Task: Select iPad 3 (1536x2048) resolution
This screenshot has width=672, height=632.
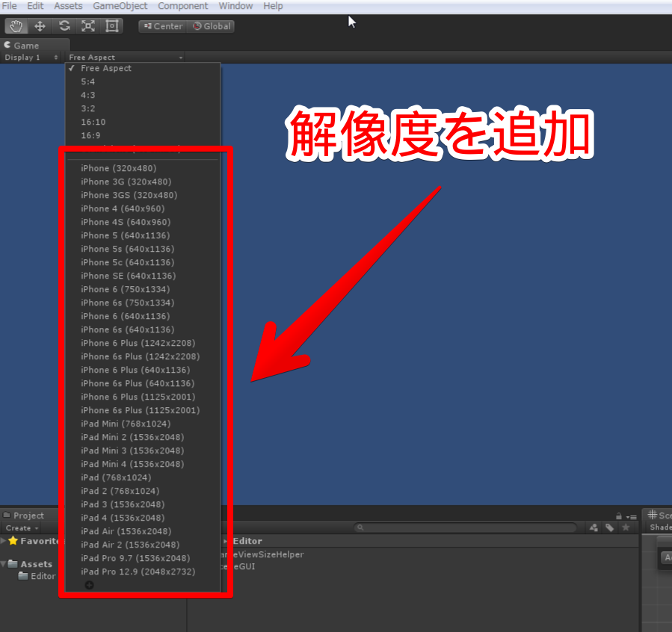Action: pyautogui.click(x=143, y=504)
